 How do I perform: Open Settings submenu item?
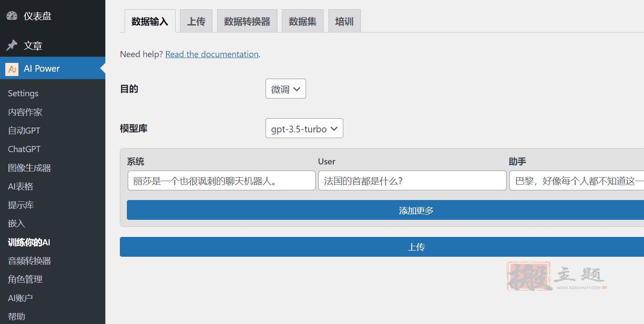click(x=23, y=93)
